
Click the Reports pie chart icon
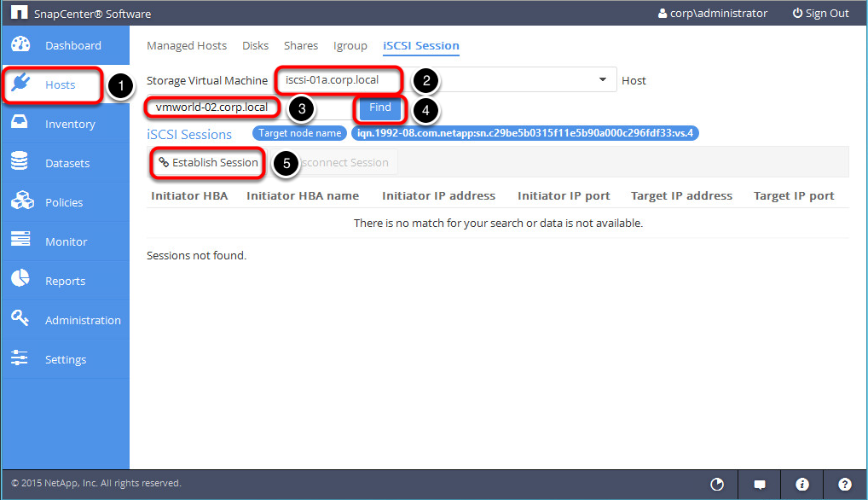point(20,278)
